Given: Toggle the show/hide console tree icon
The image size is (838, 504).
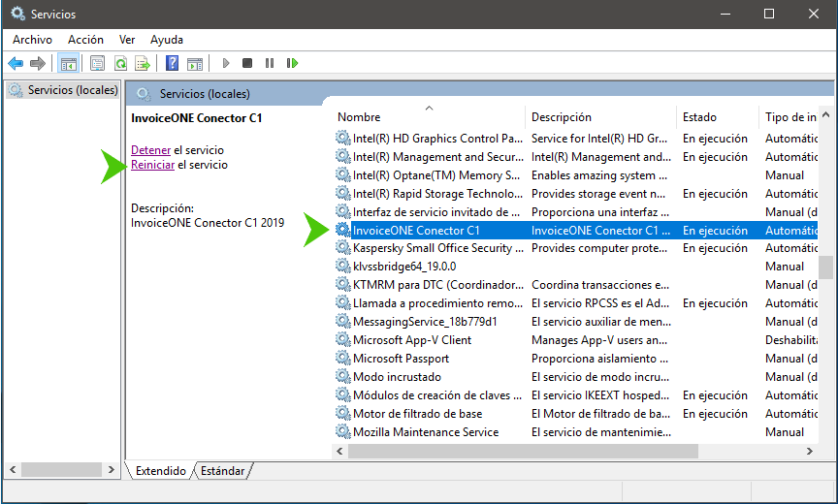Looking at the screenshot, I should (69, 64).
